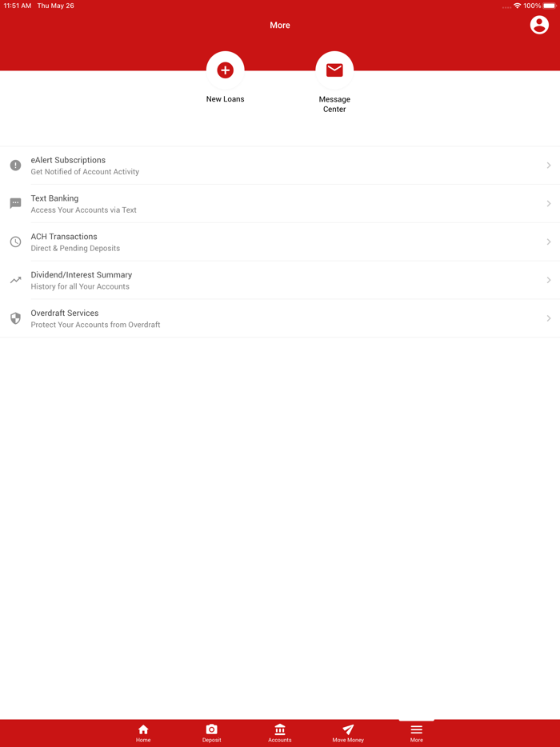Expand Dividend/Interest Summary chevron
The image size is (560, 747).
click(x=549, y=280)
